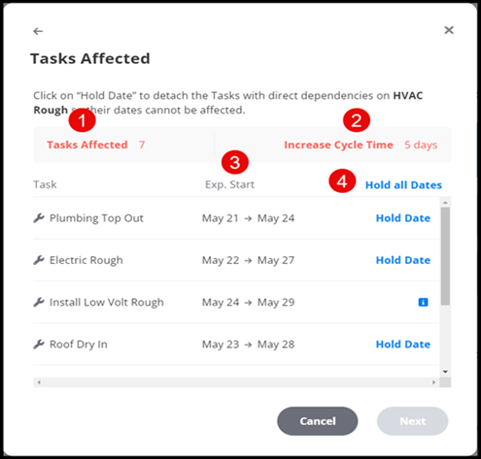The image size is (481, 459).
Task: Close the Tasks Affected dialog
Action: [x=449, y=30]
